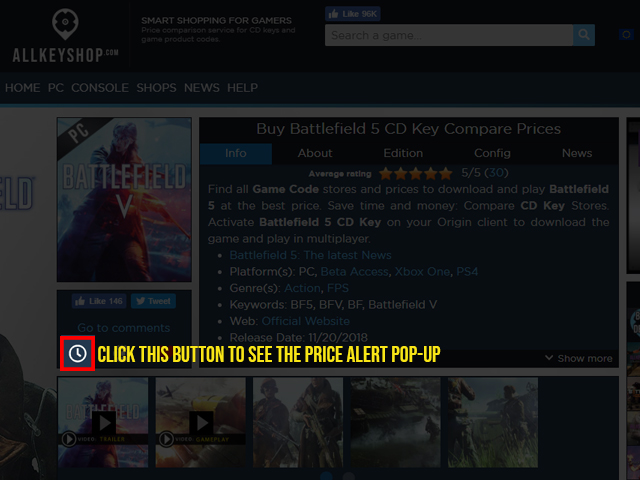Select the Config tab

492,153
